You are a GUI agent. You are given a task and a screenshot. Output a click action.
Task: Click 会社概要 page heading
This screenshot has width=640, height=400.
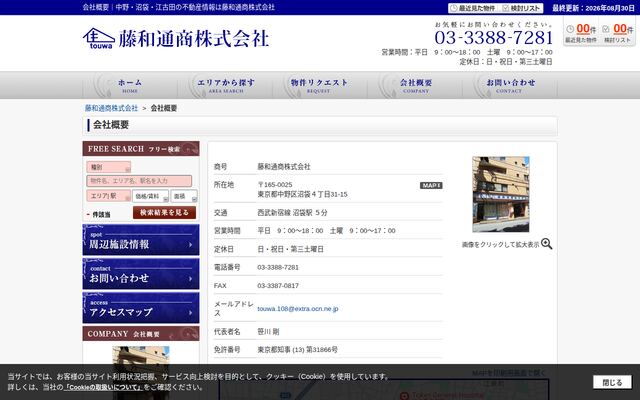click(111, 125)
